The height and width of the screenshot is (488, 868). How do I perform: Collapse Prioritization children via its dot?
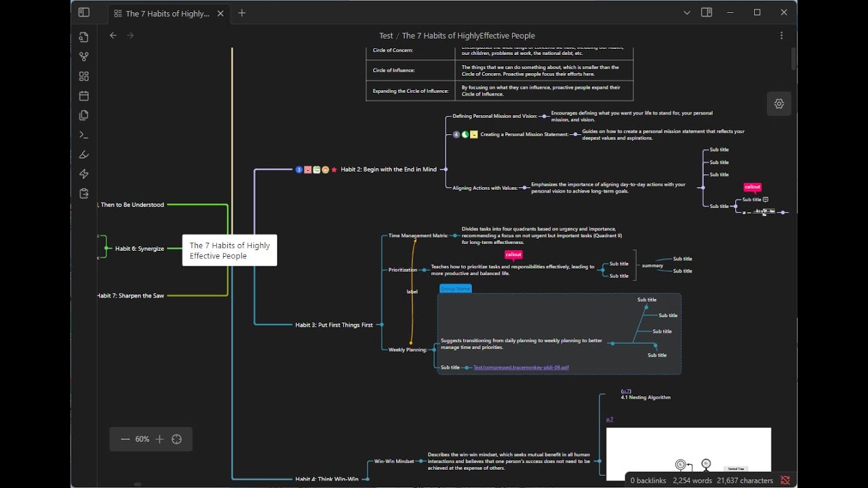point(425,270)
